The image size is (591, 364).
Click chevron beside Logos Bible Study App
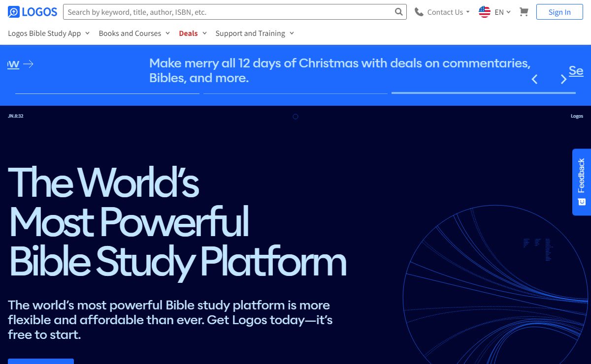tap(87, 33)
